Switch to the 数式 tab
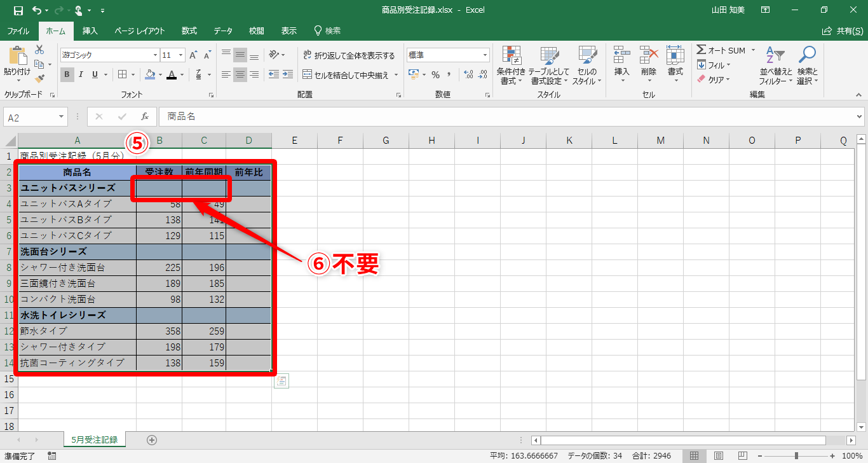 tap(189, 31)
